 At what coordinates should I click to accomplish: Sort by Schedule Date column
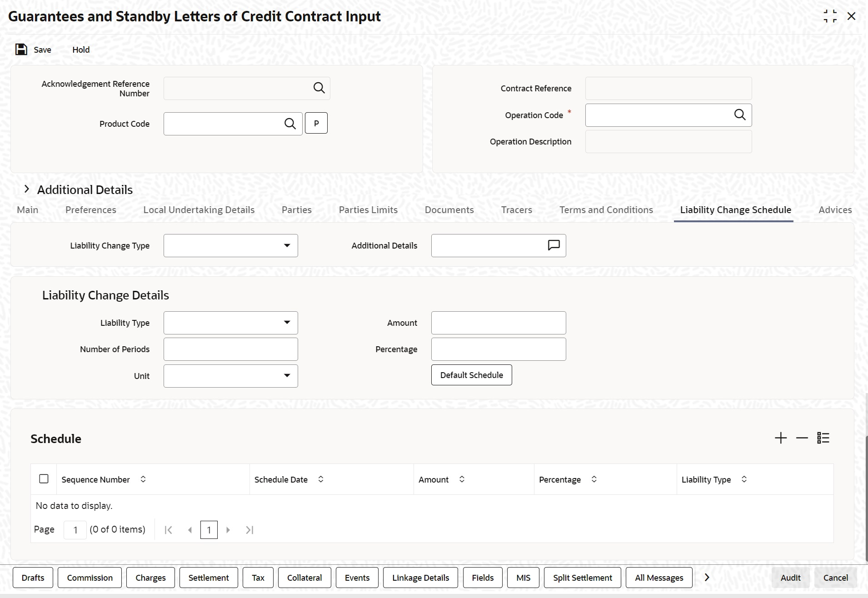321,479
